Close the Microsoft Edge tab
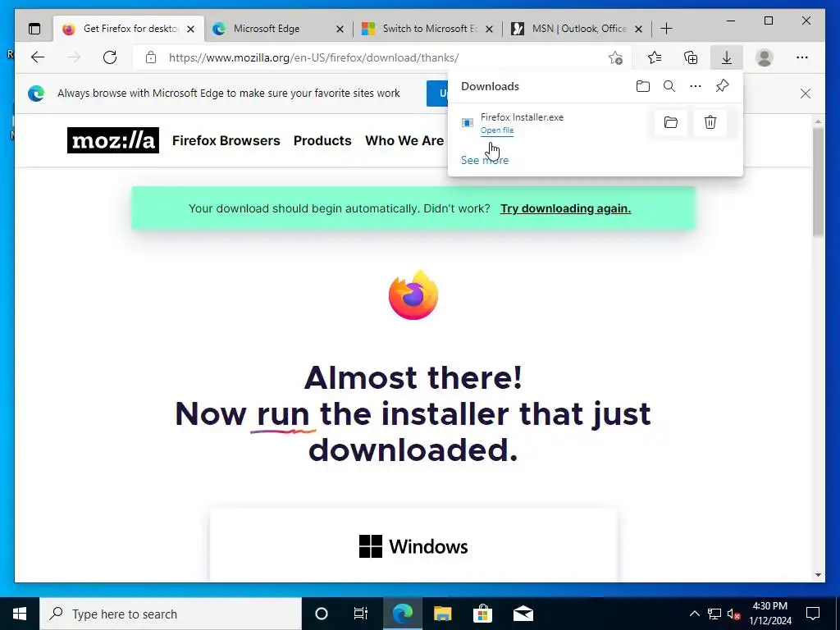Viewport: 840px width, 630px height. (340, 29)
